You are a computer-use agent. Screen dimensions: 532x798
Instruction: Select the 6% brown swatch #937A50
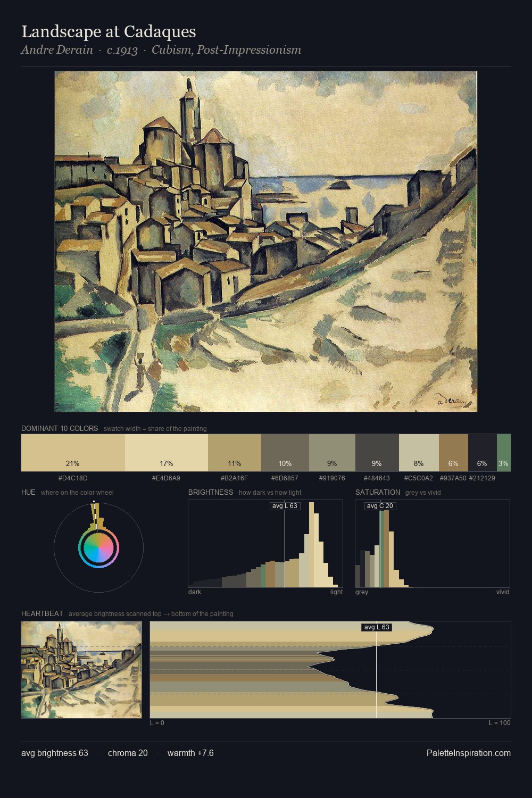tap(453, 453)
